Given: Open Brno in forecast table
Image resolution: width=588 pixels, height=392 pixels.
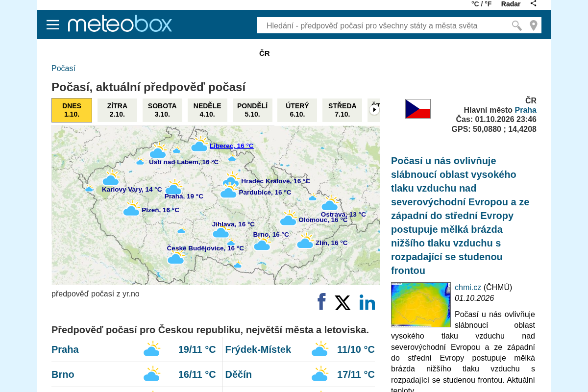Looking at the screenshot, I should 63,374.
